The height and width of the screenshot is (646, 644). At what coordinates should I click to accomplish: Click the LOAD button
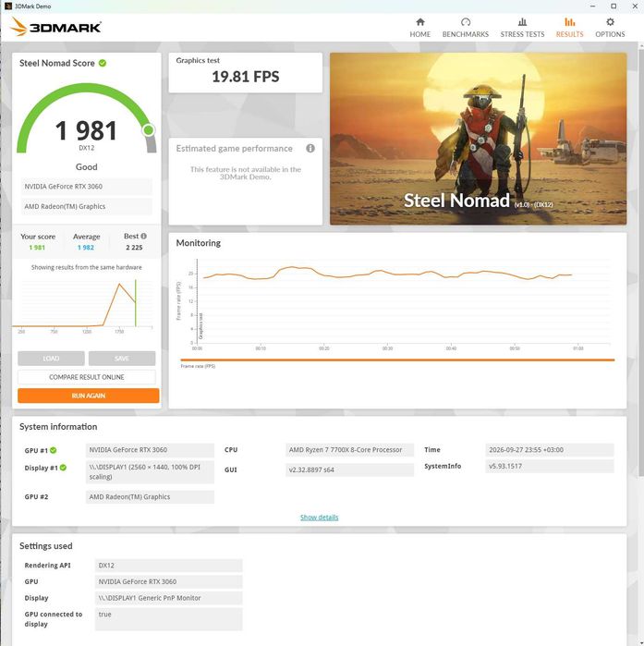[51, 359]
